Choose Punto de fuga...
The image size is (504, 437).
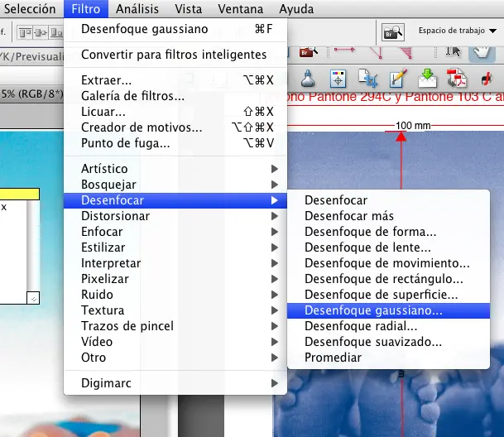(x=175, y=143)
